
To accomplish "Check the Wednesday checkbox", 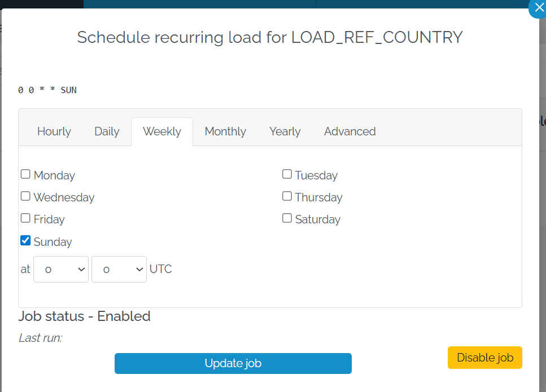I will coord(25,196).
